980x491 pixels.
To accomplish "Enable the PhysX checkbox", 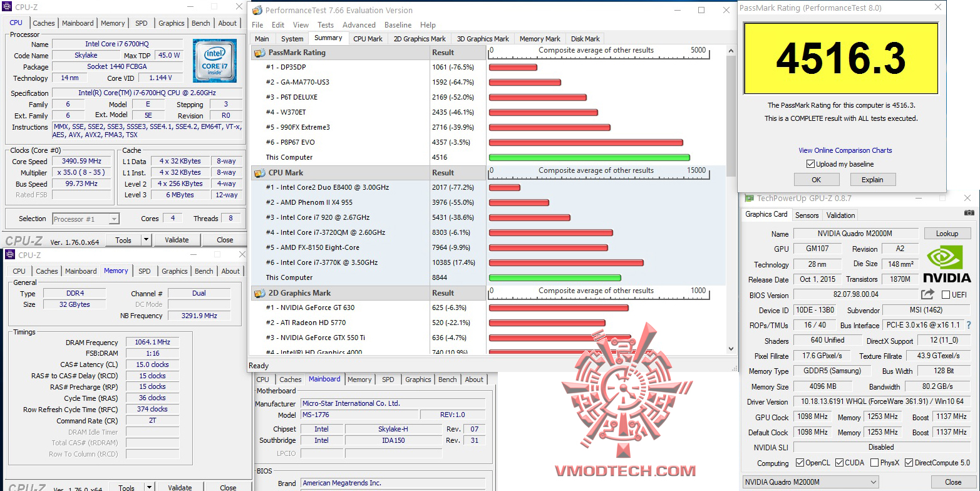I will pyautogui.click(x=874, y=463).
